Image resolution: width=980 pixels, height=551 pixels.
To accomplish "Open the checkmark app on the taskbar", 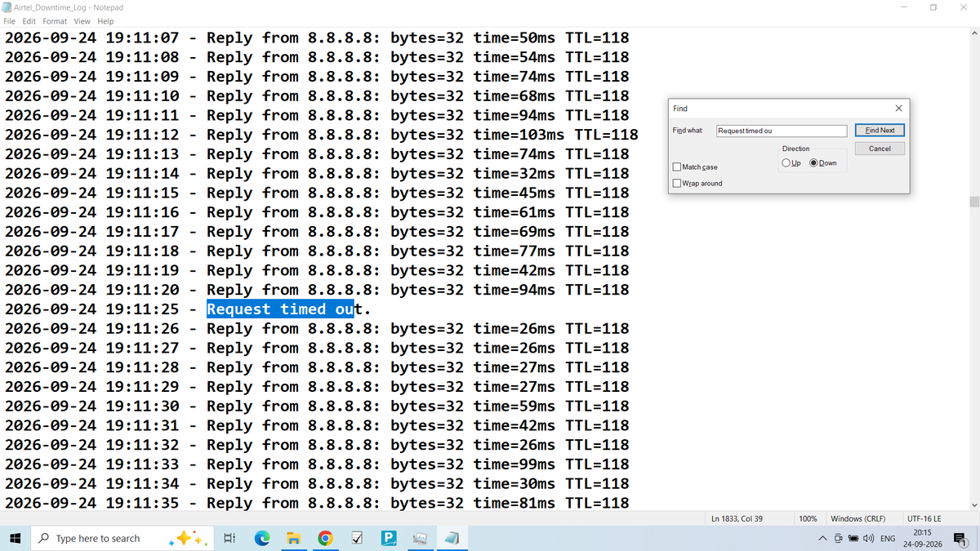I will tap(356, 539).
